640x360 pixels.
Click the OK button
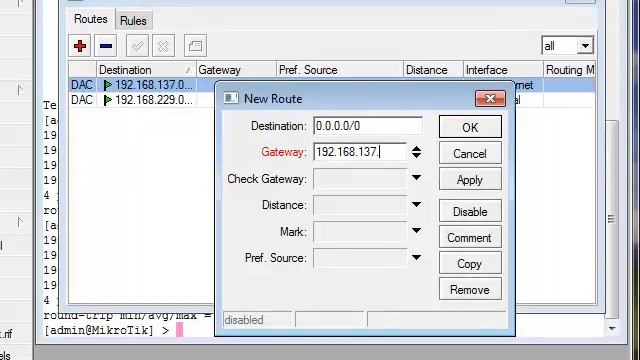(470, 127)
